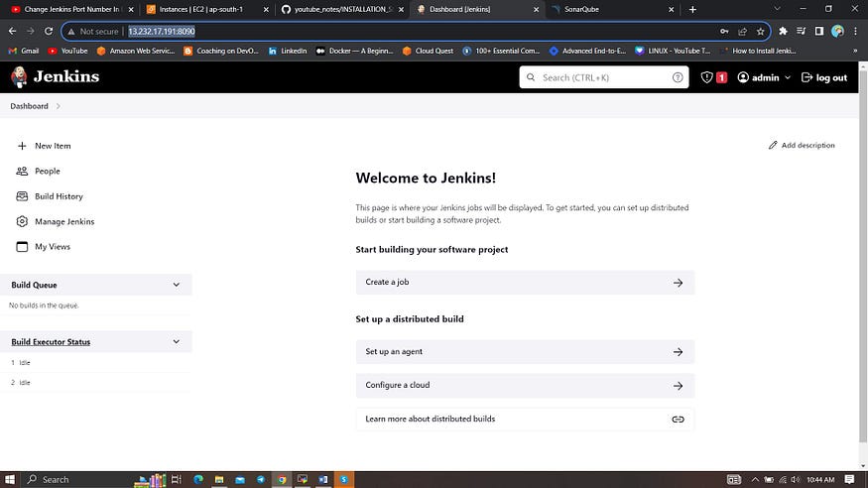Click the Windows Start button

click(9, 480)
